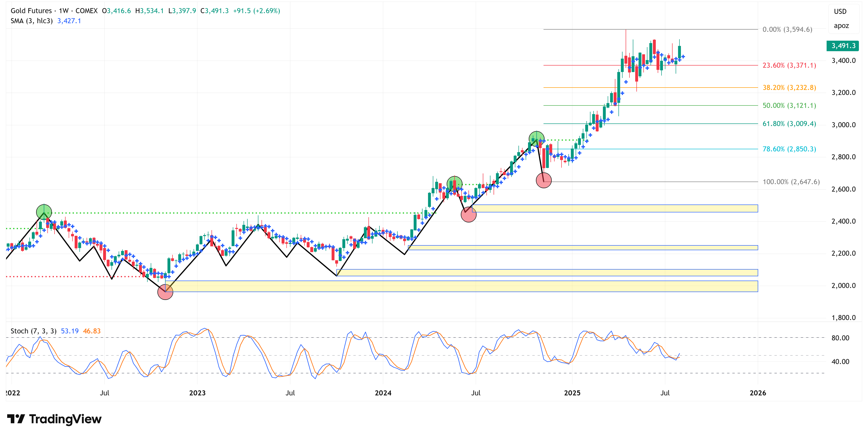Click the red circle at the 100.00% Fibonacci level
Image resolution: width=868 pixels, height=437 pixels.
pos(544,180)
